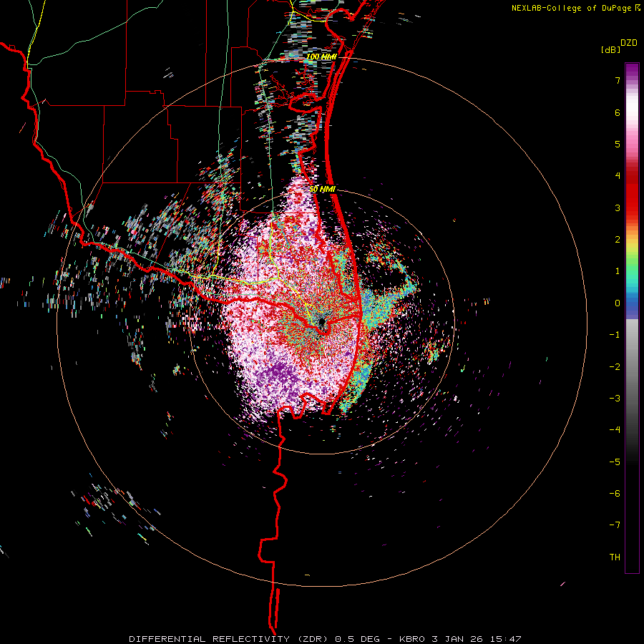The image size is (644, 644).
Task: Click the -1 tick label on the scale
Action: 615,335
